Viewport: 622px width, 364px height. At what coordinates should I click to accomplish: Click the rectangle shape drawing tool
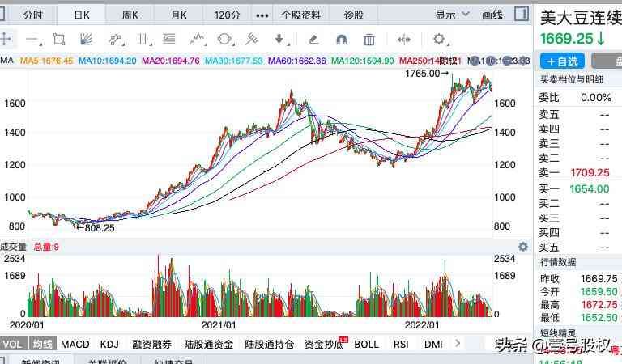(x=58, y=39)
